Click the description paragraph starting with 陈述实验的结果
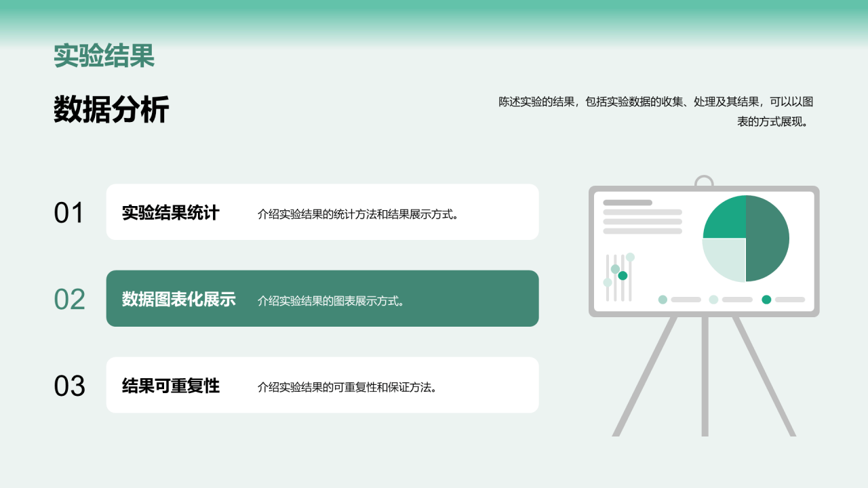Image resolution: width=868 pixels, height=488 pixels. [x=656, y=112]
